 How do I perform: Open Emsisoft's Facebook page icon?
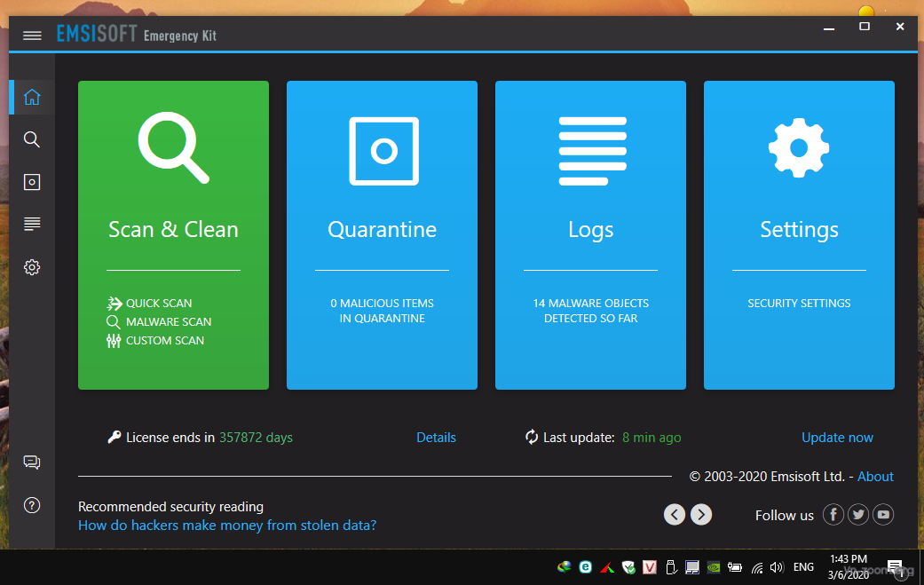click(x=833, y=515)
